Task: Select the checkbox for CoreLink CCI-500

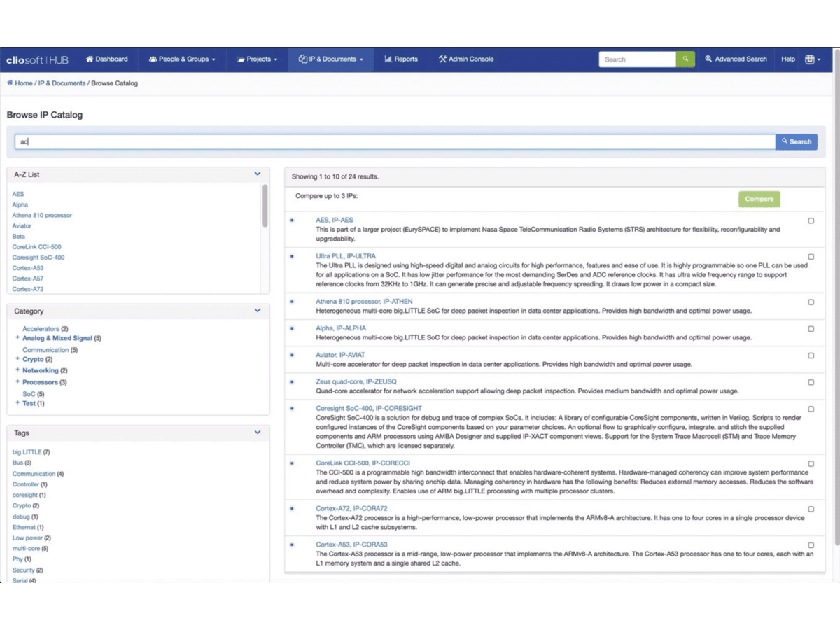Action: click(811, 463)
